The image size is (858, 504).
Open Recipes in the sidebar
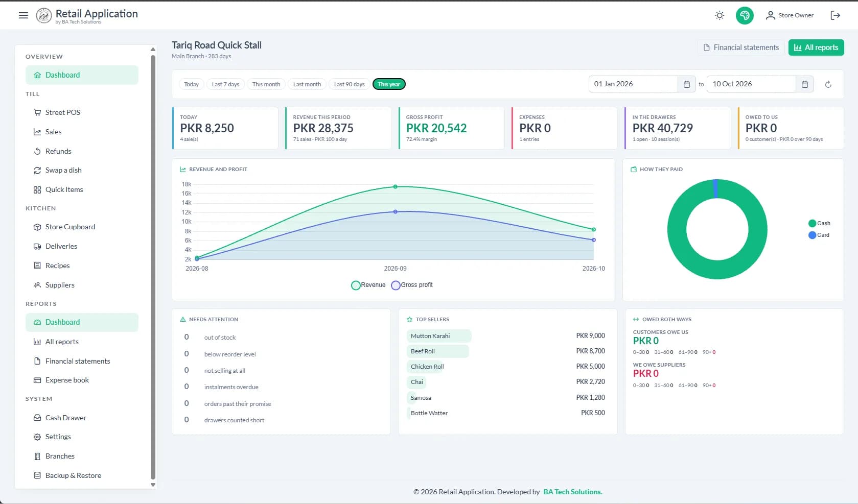[82, 266]
